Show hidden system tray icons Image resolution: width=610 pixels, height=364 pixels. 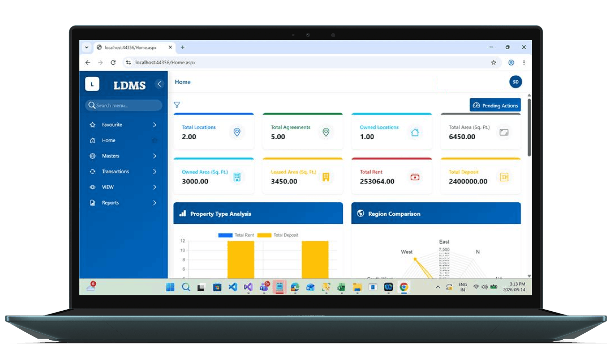[x=438, y=287]
